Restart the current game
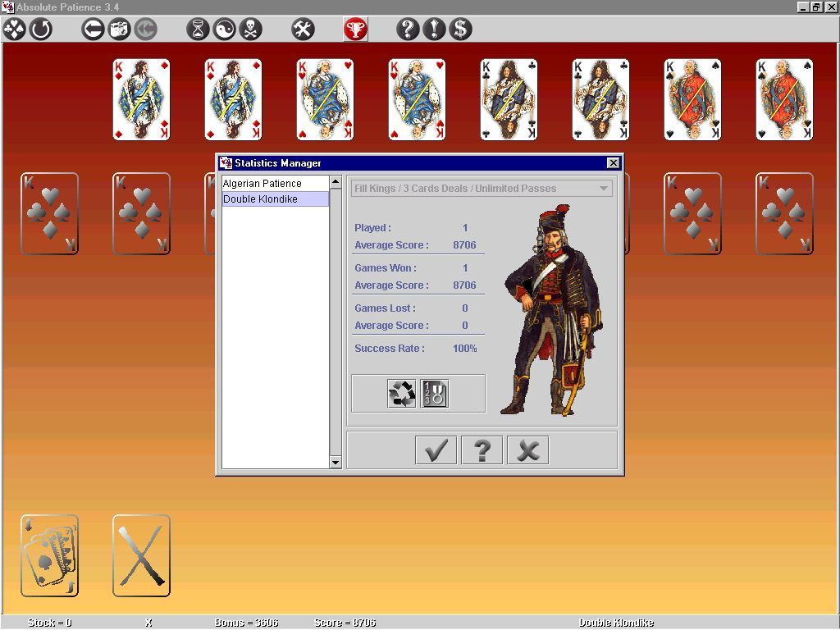This screenshot has width=840, height=630. 39,30
